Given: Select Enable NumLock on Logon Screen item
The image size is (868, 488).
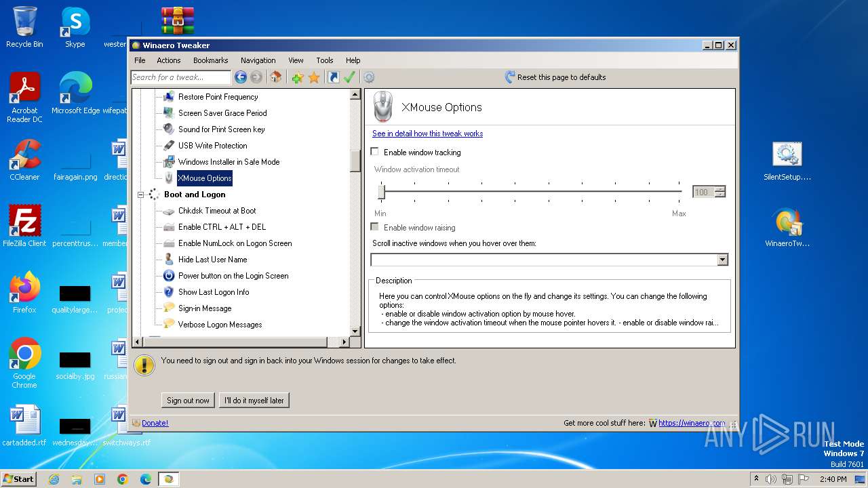Looking at the screenshot, I should click(235, 243).
